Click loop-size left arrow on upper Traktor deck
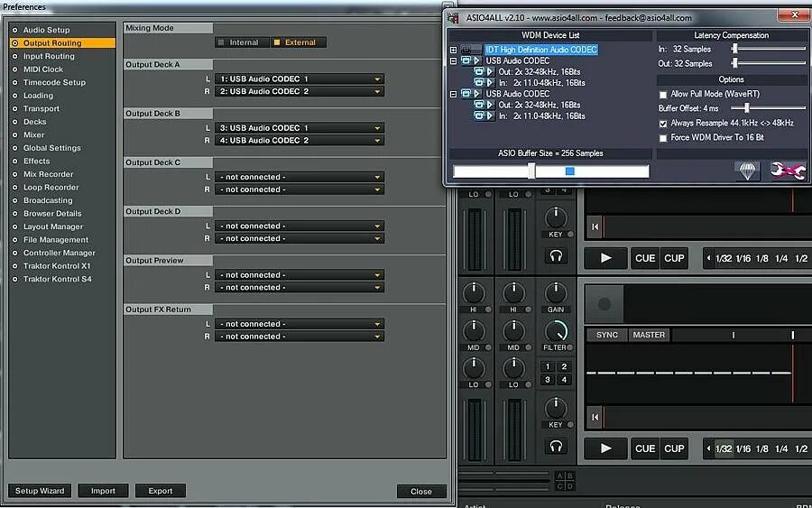Viewport: 812px width, 508px height. click(x=708, y=258)
